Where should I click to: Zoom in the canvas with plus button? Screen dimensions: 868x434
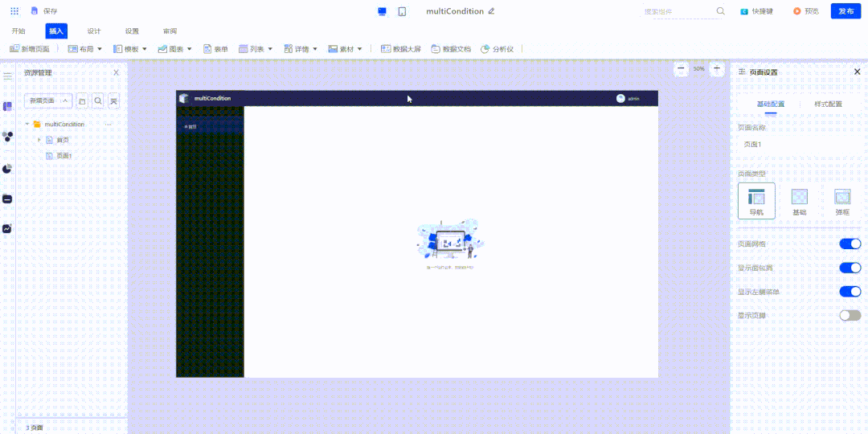[717, 68]
